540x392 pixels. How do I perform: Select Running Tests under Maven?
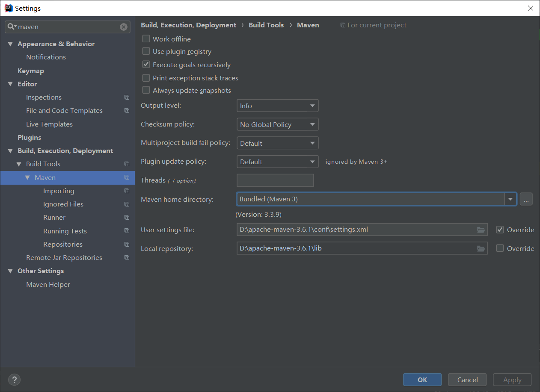(x=65, y=231)
